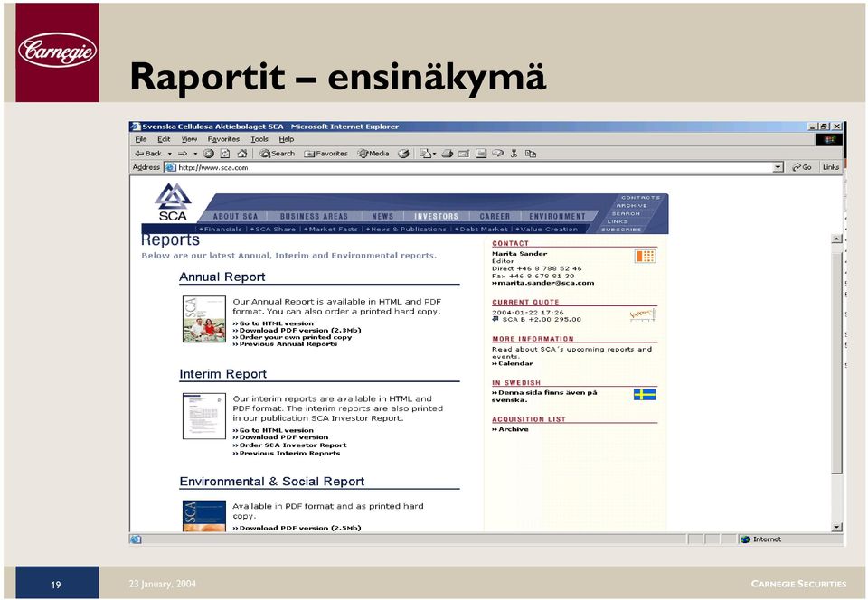Click the page scrollbar down arrow
This screenshot has height=600, width=868.
(837, 527)
